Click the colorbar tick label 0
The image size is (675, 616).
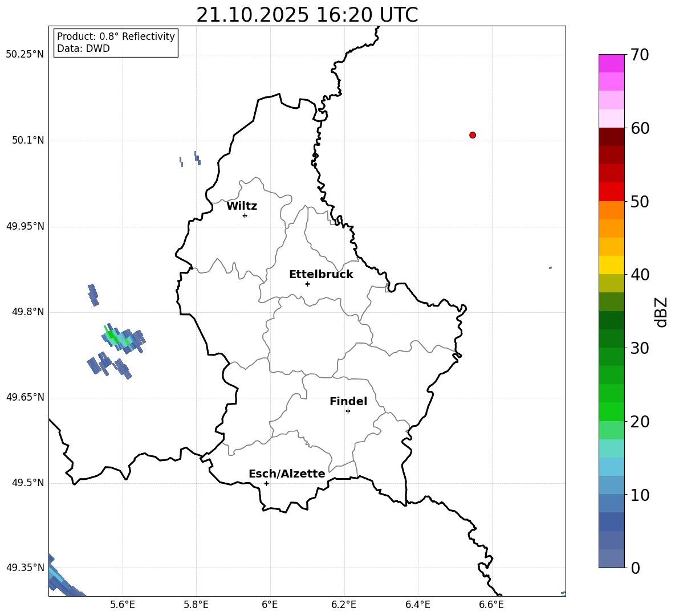click(635, 568)
